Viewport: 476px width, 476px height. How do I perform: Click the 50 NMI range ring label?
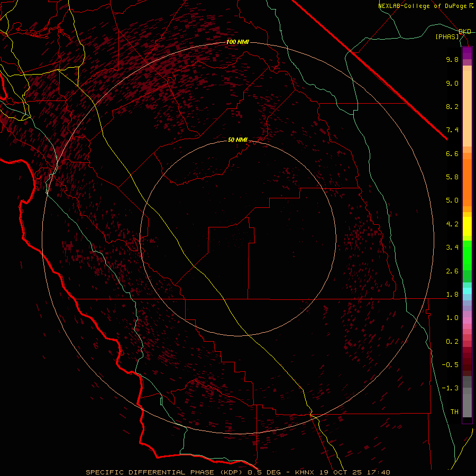point(237,140)
